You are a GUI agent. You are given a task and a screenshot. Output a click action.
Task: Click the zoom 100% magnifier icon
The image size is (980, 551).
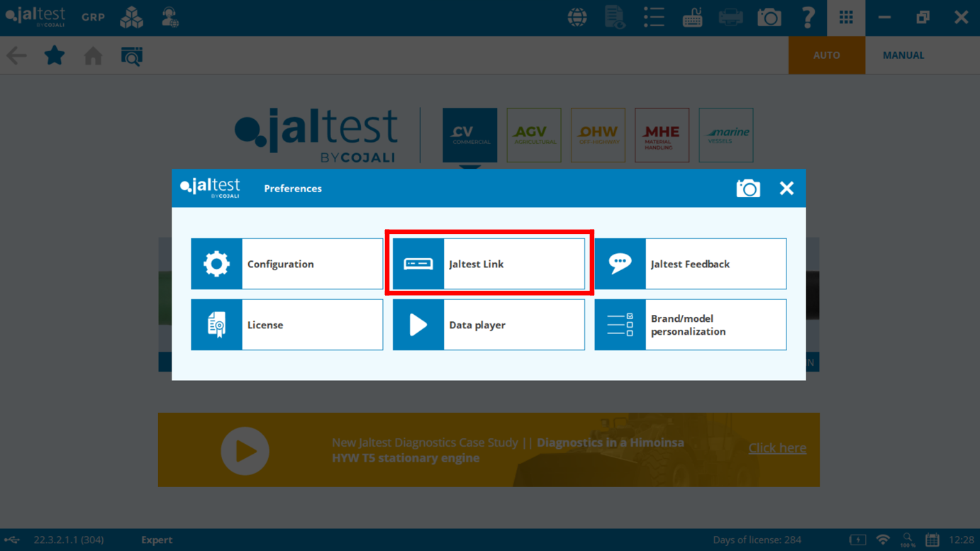[x=908, y=540]
